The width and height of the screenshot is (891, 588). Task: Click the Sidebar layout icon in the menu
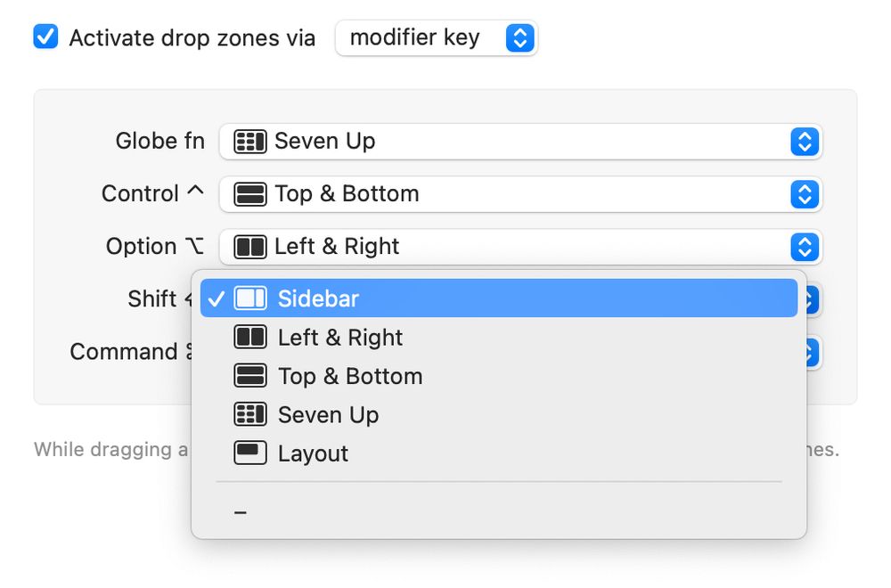(x=250, y=298)
